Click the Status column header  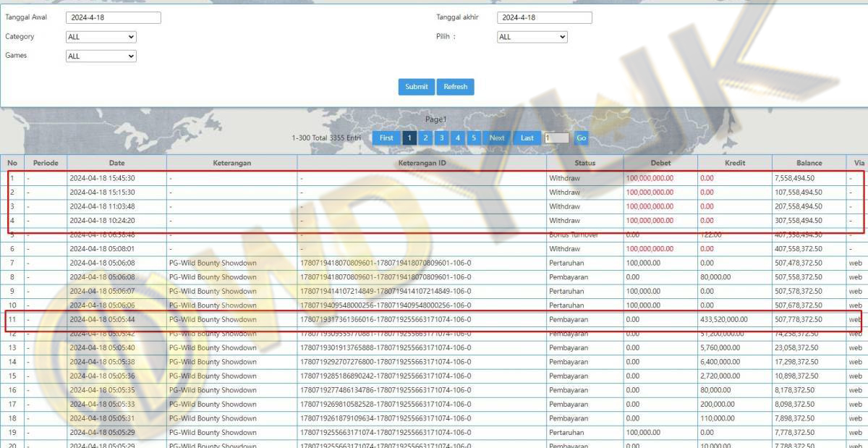click(x=584, y=163)
